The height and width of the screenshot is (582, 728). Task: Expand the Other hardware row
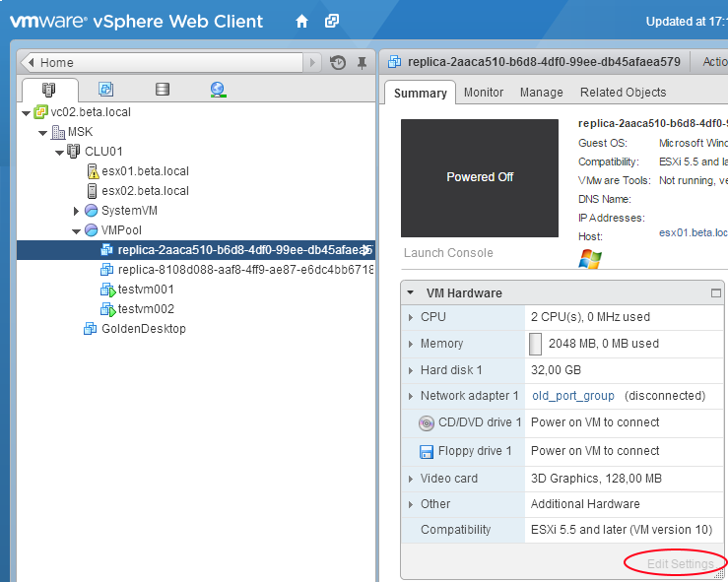(411, 504)
